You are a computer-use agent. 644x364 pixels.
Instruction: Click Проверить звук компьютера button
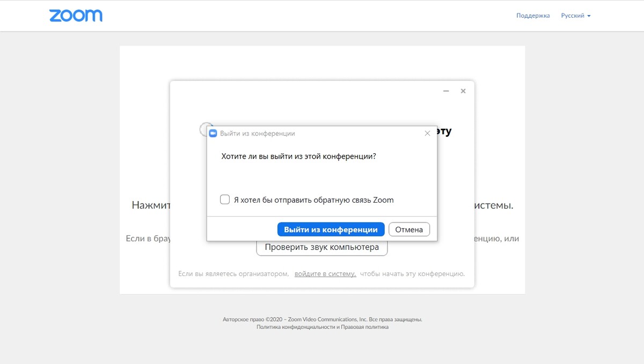(322, 247)
